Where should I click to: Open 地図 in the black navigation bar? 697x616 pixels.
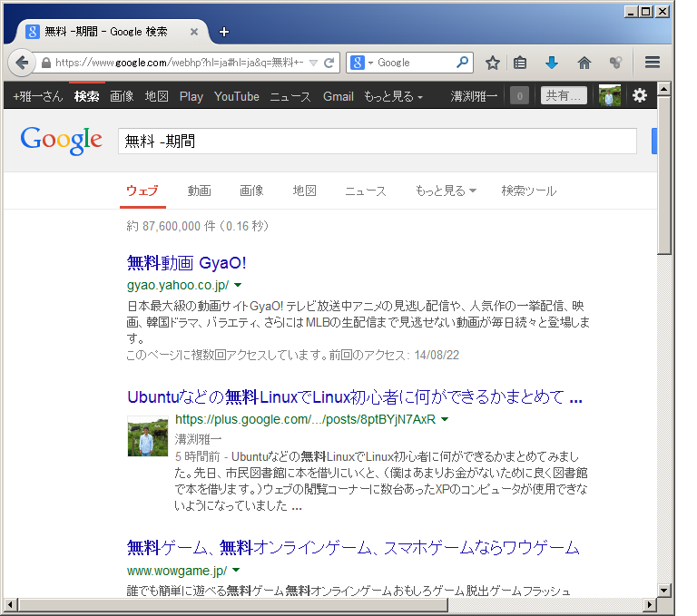click(156, 96)
